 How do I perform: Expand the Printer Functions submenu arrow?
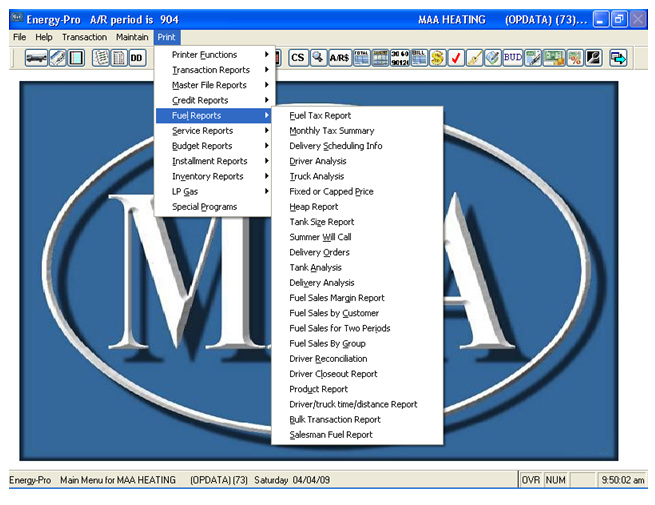pyautogui.click(x=267, y=54)
